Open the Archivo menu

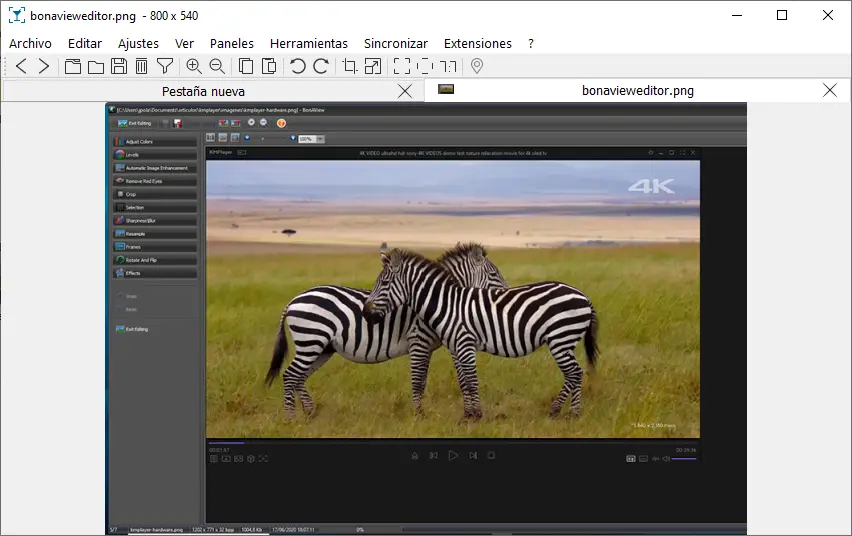coord(30,43)
